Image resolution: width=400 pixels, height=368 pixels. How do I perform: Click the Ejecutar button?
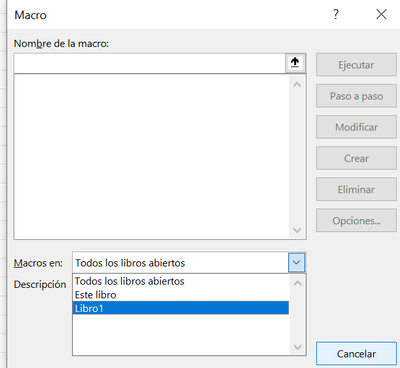356,65
